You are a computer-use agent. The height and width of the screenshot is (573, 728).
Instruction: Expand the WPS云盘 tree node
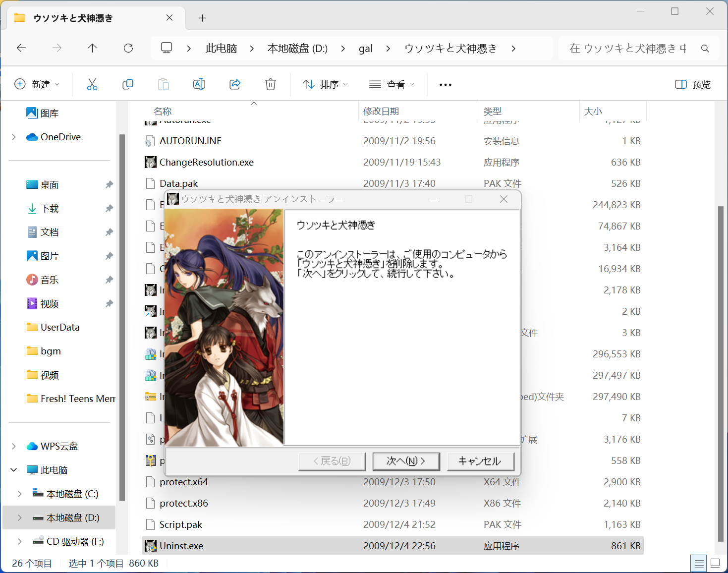coord(14,446)
